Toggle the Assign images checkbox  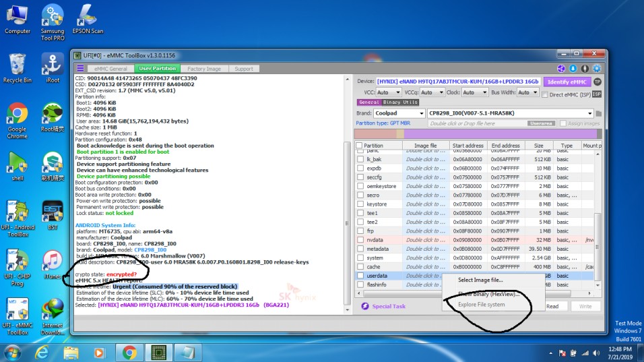pyautogui.click(x=563, y=123)
